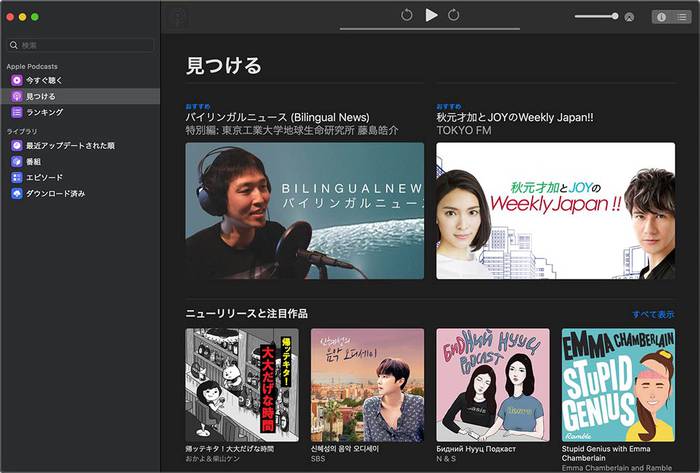Click the skip forward button in the player

tap(454, 15)
